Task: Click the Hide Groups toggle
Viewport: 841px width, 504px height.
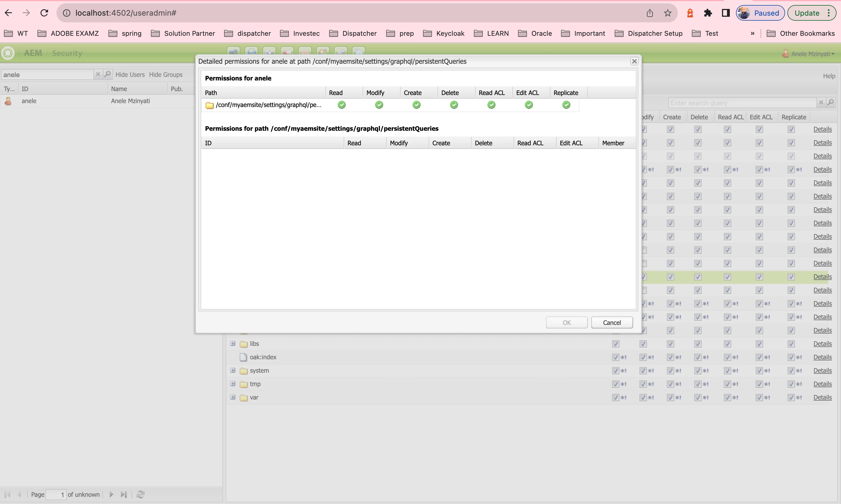Action: click(x=165, y=74)
